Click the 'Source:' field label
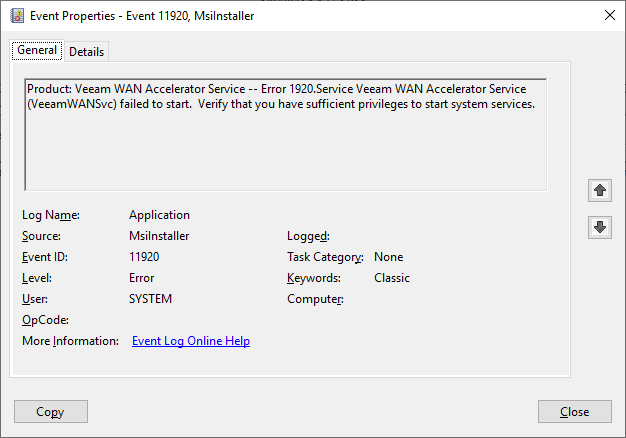Screen dimensions: 626x438 [41, 236]
